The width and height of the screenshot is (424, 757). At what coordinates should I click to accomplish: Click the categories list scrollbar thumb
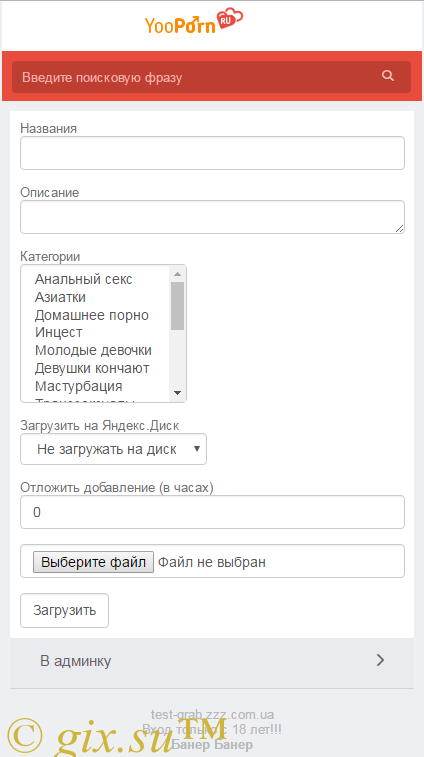click(x=177, y=306)
